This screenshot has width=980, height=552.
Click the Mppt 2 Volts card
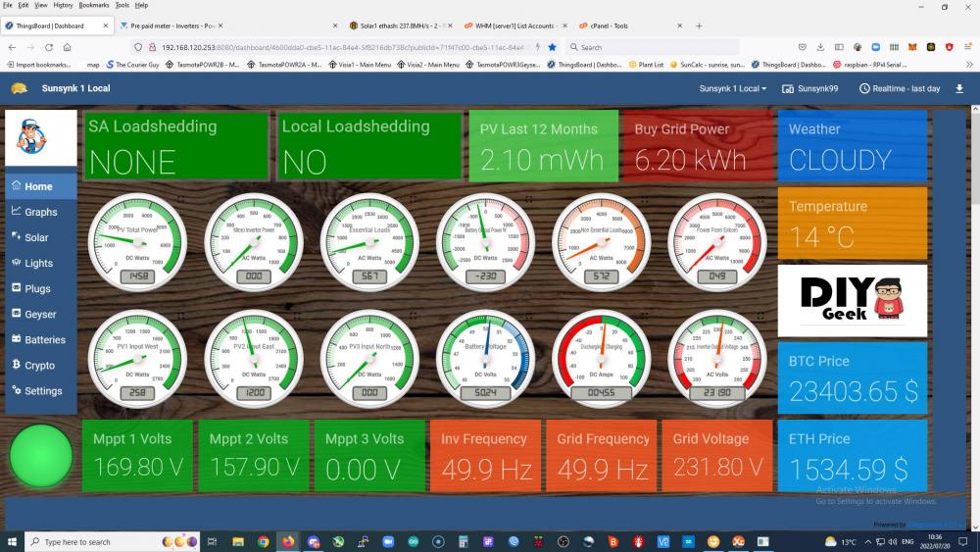[x=254, y=456]
